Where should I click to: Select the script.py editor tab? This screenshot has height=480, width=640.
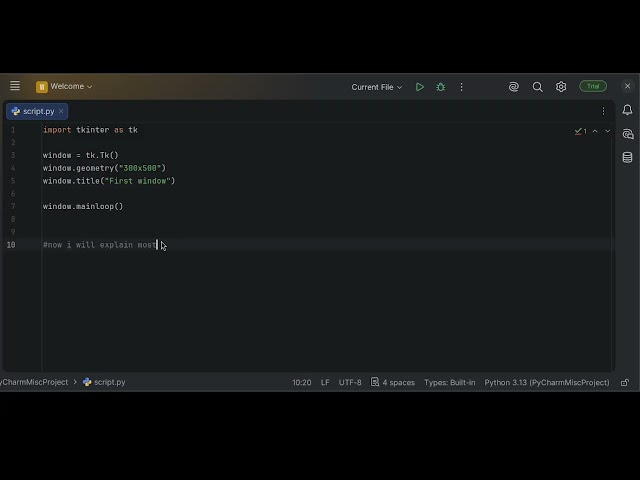[37, 111]
